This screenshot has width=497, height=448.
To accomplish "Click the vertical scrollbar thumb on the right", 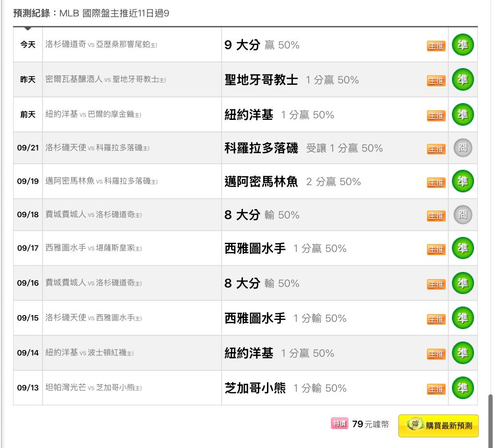I will coord(490,421).
